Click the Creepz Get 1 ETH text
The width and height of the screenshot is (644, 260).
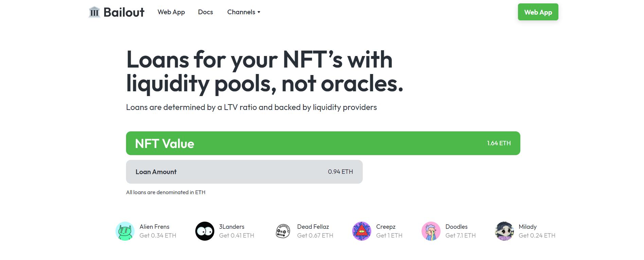click(389, 236)
